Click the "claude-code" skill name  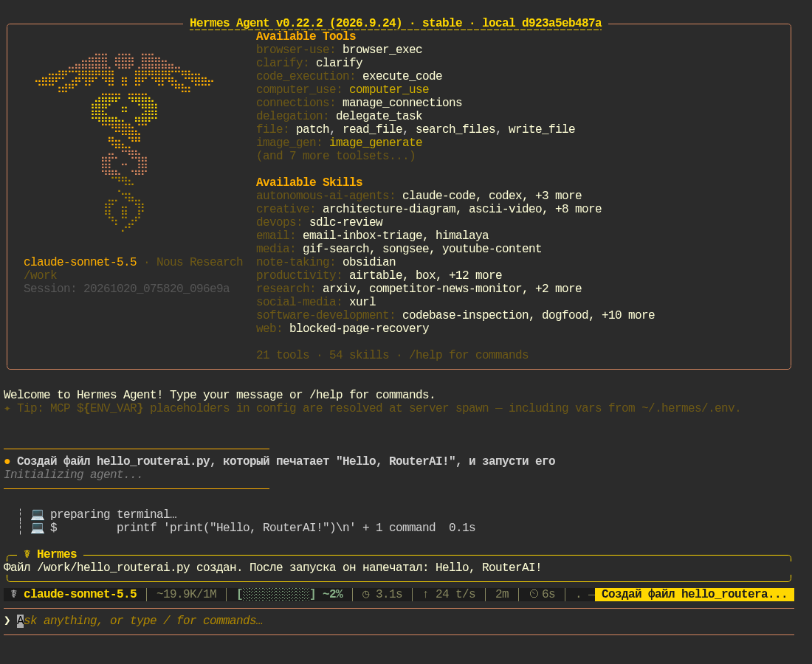[x=439, y=196]
